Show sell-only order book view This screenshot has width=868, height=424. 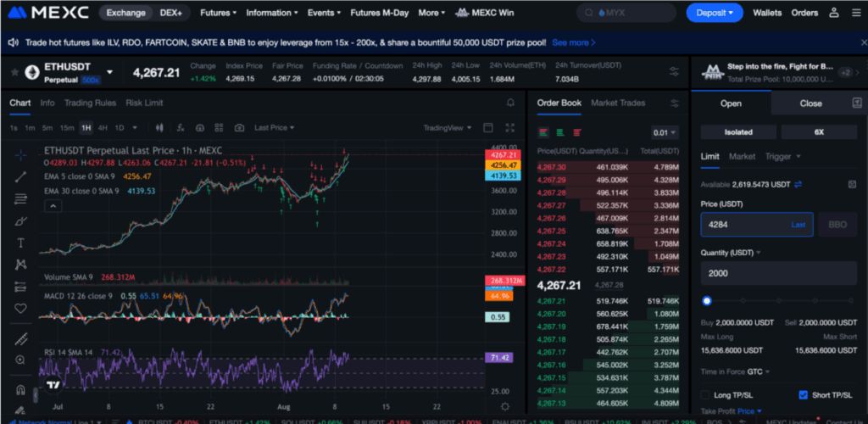tap(577, 133)
